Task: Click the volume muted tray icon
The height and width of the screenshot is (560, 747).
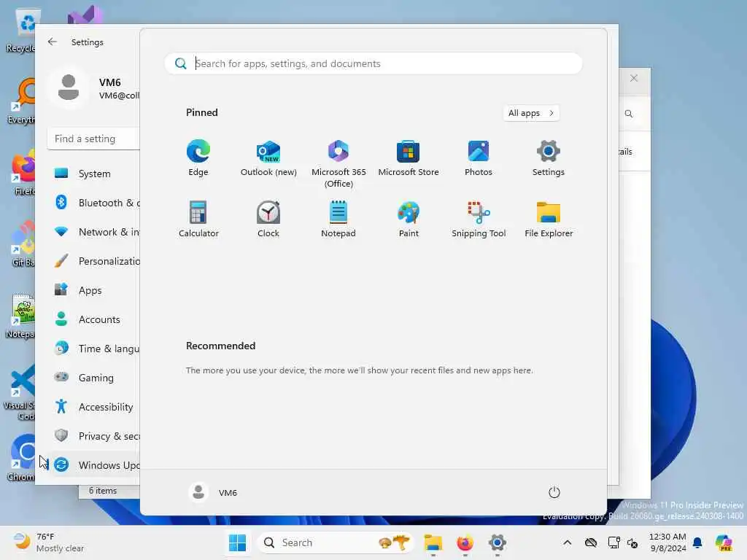Action: tap(632, 542)
